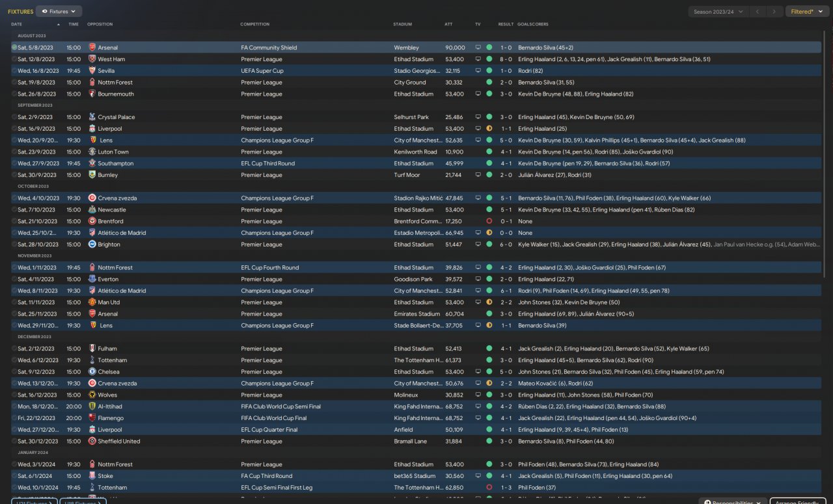Open the Season 2023/24 selector
This screenshot has width=833, height=504.
pyautogui.click(x=717, y=12)
